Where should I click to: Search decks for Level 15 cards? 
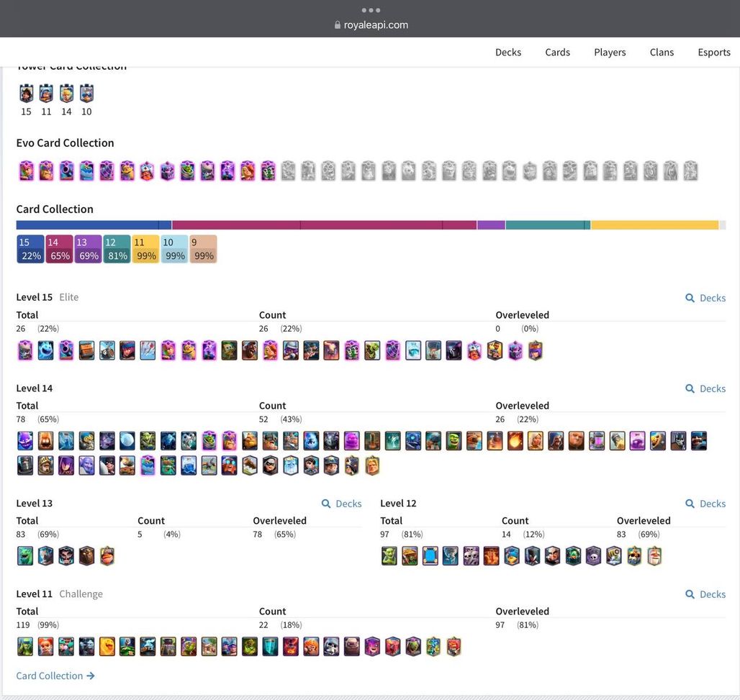(705, 298)
